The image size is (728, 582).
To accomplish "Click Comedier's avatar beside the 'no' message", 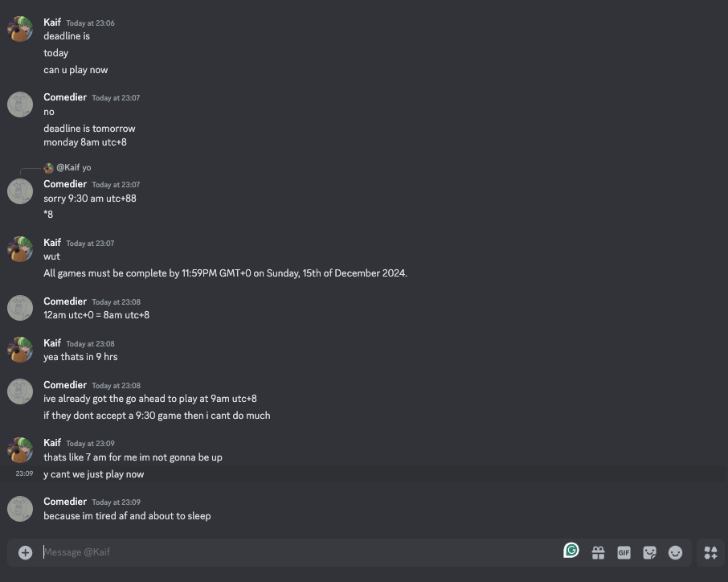I will 20,105.
